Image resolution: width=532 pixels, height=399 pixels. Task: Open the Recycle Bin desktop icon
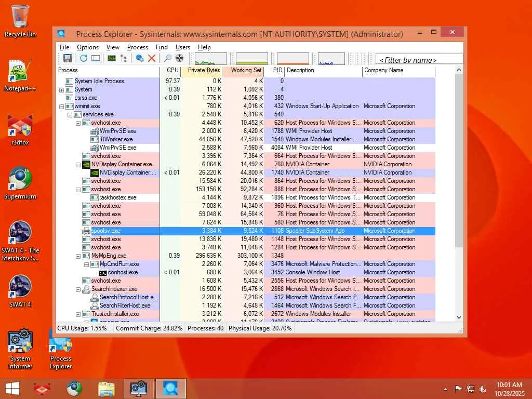[x=20, y=21]
